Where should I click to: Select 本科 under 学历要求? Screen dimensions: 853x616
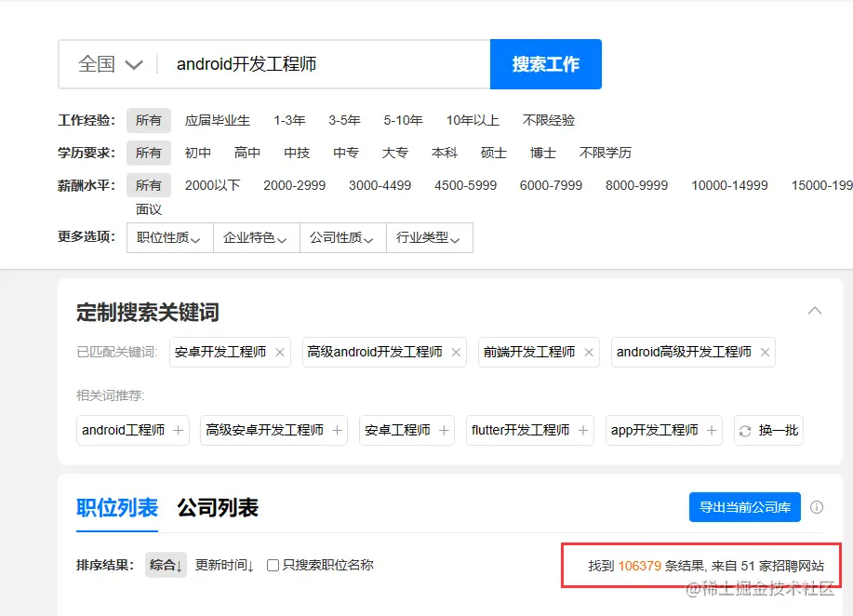coord(445,153)
